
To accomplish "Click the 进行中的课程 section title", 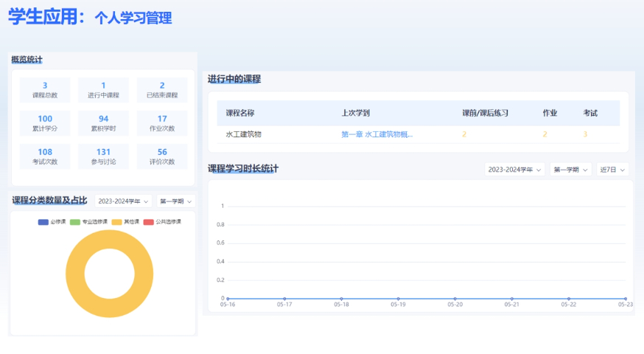I will click(234, 79).
